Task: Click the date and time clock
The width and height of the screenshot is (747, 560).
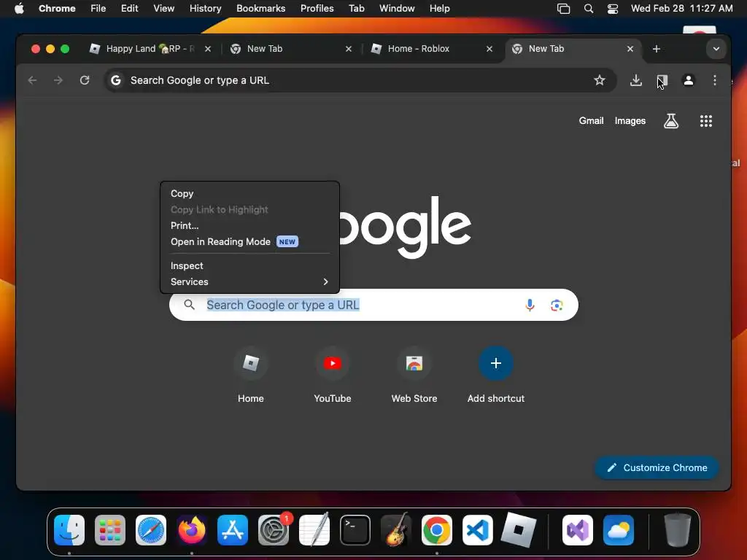Action: tap(682, 9)
